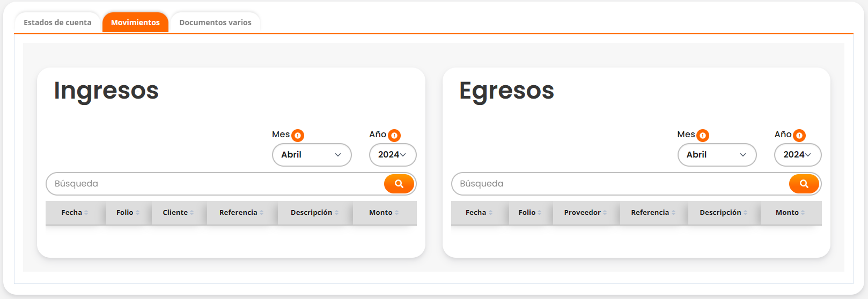Screen dimensions: 868x299
Task: Switch to Estados de cuenta tab
Action: (57, 23)
